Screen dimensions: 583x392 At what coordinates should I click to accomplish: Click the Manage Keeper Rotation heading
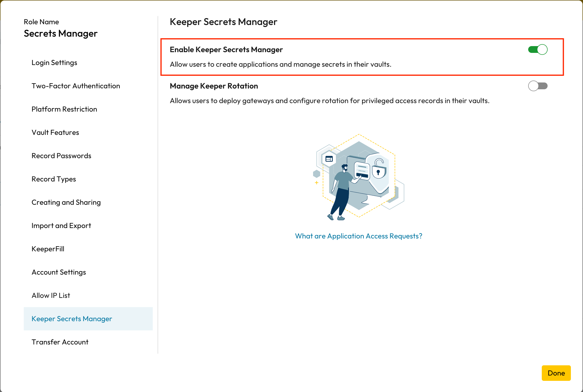[214, 86]
